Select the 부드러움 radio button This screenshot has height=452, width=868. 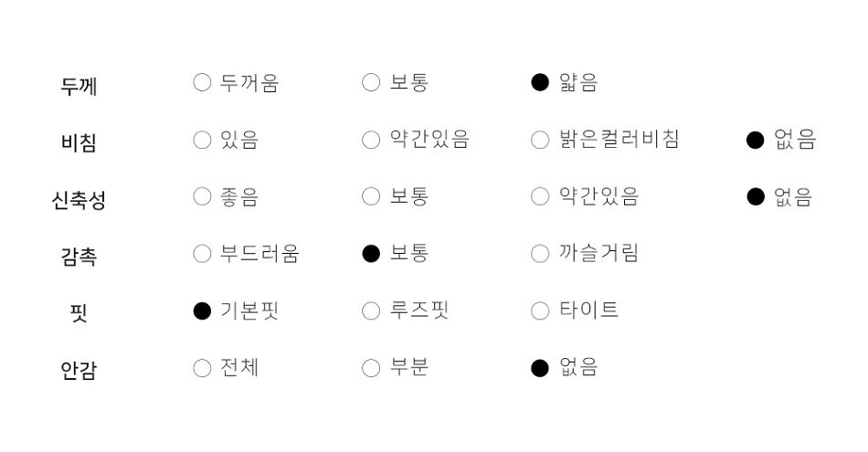[202, 254]
